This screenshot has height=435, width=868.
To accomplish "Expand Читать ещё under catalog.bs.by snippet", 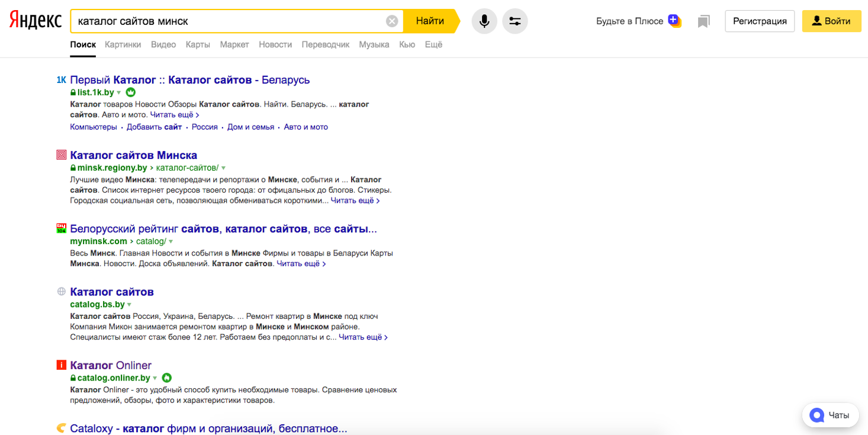I will [x=364, y=337].
